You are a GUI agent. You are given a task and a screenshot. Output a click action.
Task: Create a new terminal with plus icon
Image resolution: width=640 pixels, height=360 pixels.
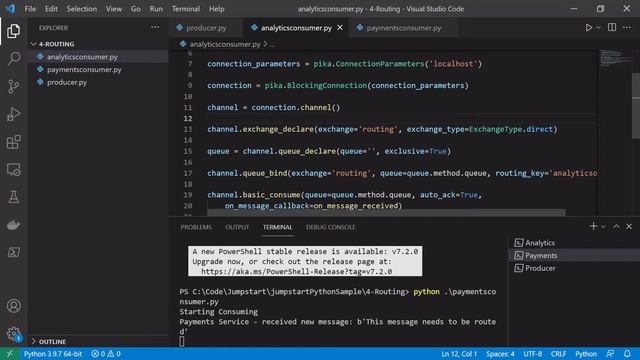click(593, 226)
